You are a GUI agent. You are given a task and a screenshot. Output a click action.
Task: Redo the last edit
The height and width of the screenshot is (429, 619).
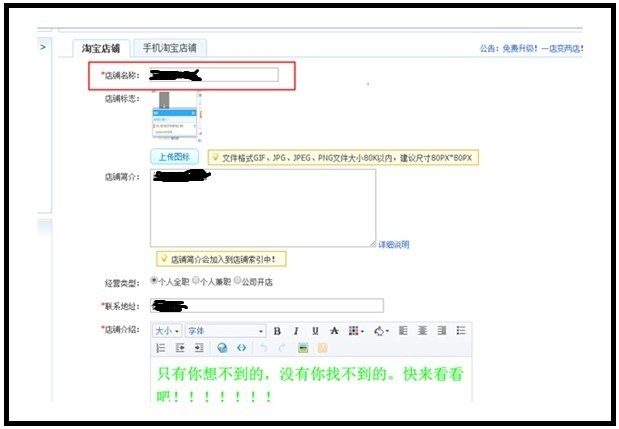[x=282, y=348]
